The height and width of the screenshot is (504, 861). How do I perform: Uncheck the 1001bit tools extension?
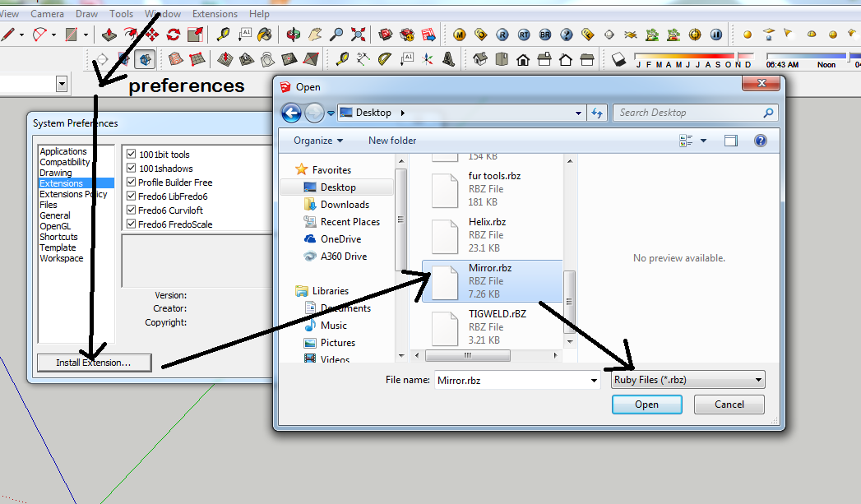(132, 155)
